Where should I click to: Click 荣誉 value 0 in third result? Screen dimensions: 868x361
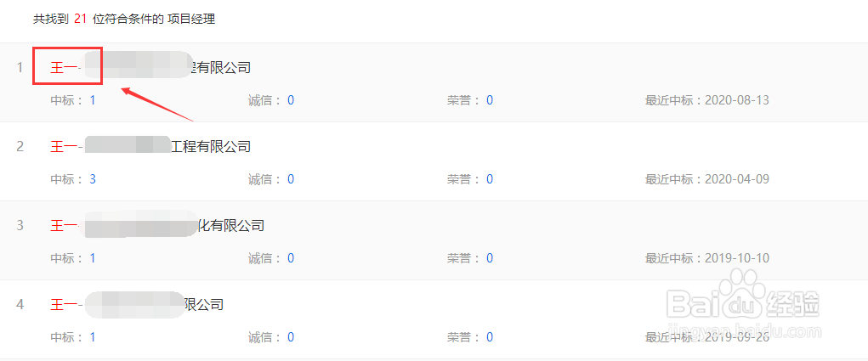[x=490, y=258]
